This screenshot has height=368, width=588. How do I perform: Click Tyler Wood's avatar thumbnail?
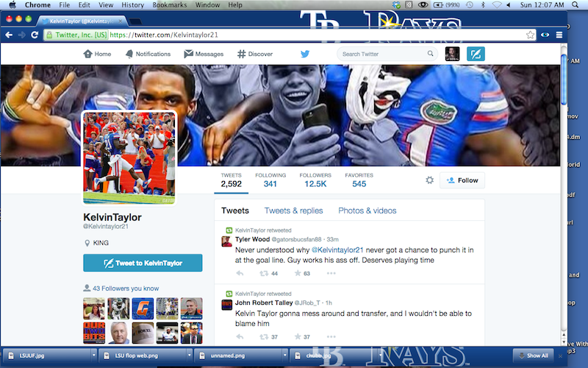[226, 241]
